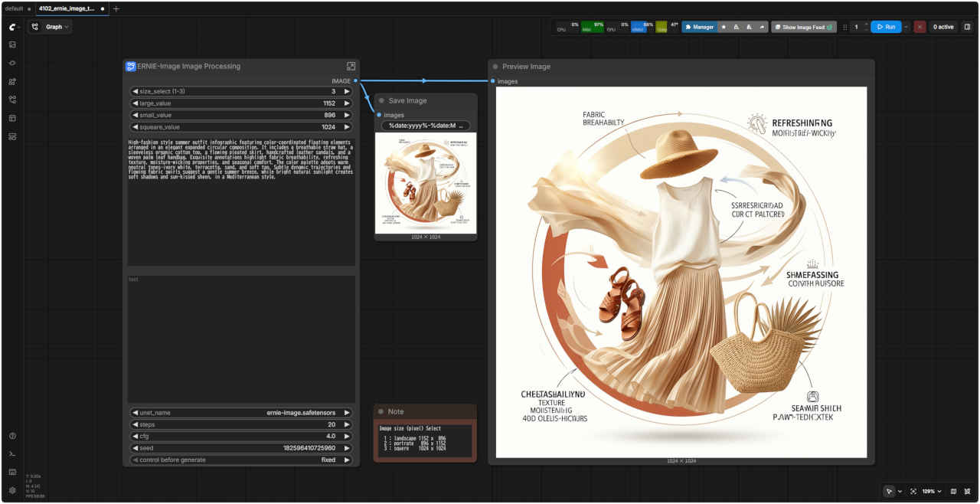This screenshot has width=980, height=504.
Task: Open the unet_name ernie-image.safetensors combo
Action: click(241, 412)
